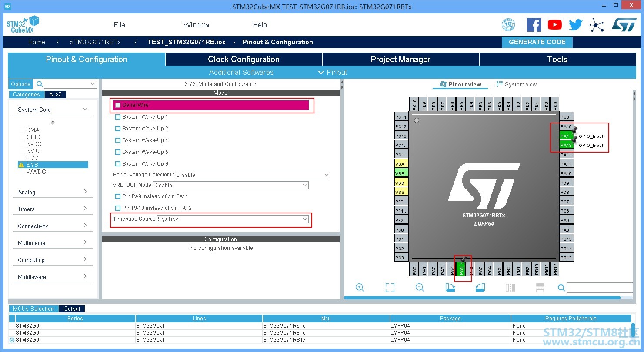Open the Twitter bird icon
The width and height of the screenshot is (644, 352).
pyautogui.click(x=575, y=25)
